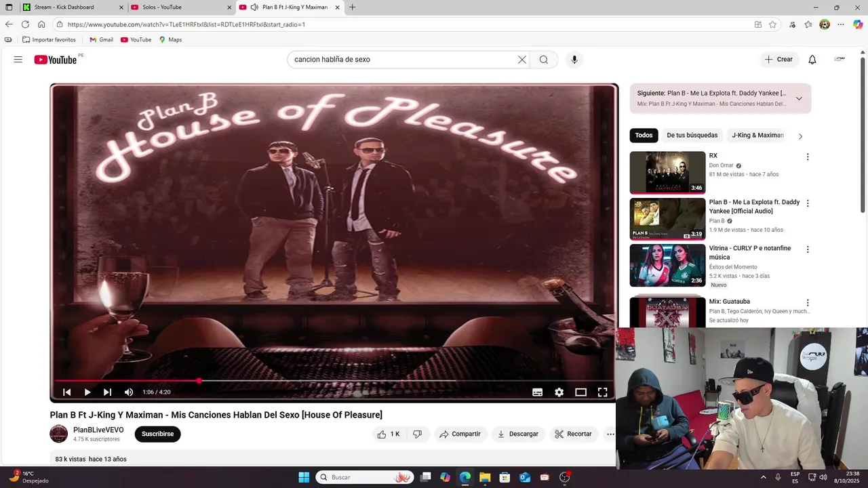Image resolution: width=868 pixels, height=488 pixels.
Task: Mute the video with the volume icon
Action: pos(129,392)
